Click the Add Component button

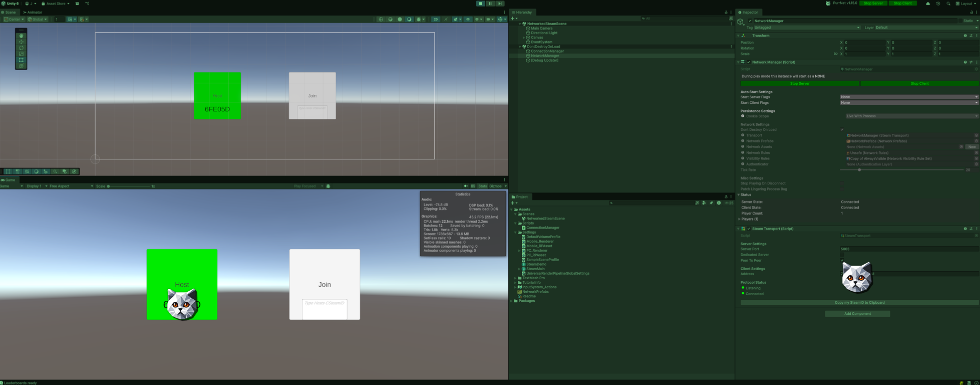tap(857, 314)
